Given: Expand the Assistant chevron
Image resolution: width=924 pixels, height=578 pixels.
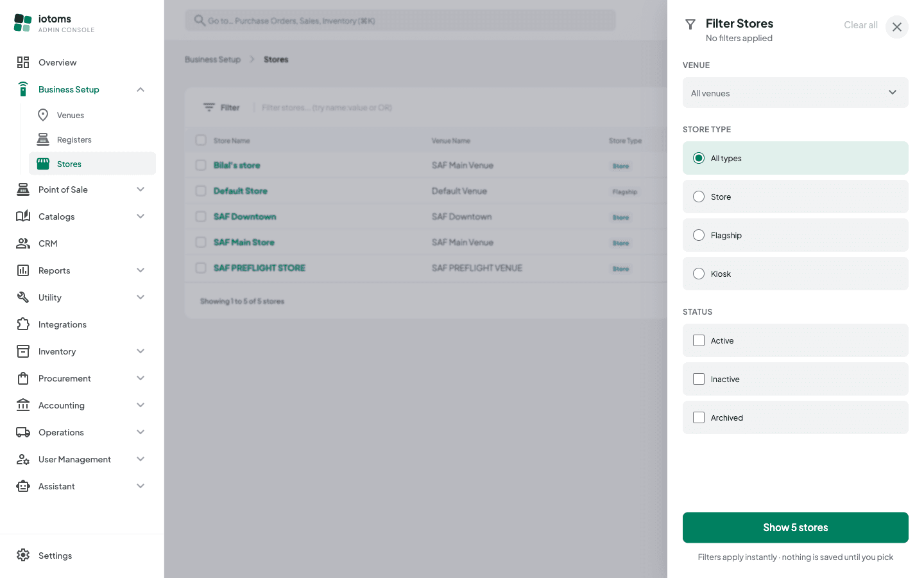Looking at the screenshot, I should click(x=141, y=486).
